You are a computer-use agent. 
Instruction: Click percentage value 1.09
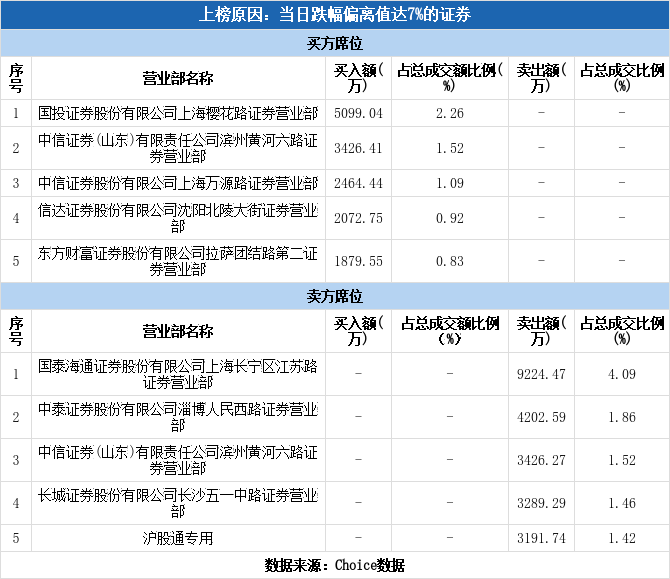tap(450, 183)
